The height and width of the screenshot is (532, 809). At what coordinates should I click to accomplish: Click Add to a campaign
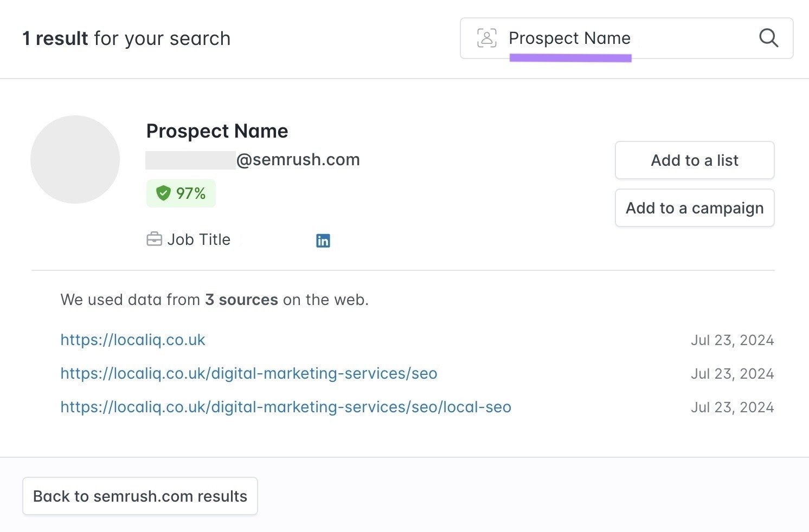pyautogui.click(x=694, y=208)
